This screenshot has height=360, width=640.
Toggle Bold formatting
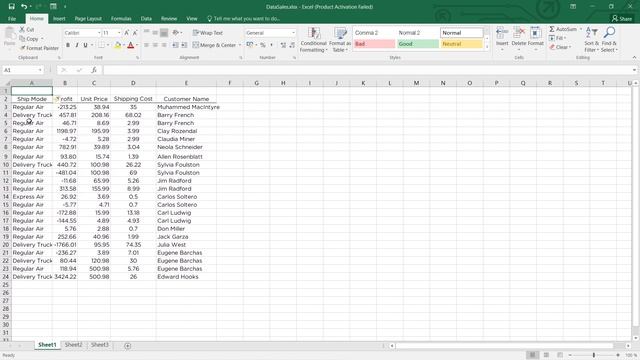[x=68, y=45]
